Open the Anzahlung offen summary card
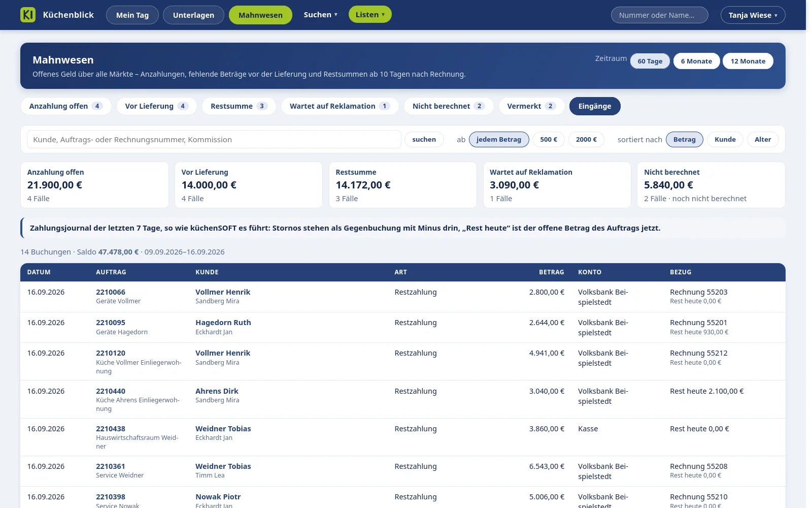The image size is (812, 508). [x=94, y=185]
